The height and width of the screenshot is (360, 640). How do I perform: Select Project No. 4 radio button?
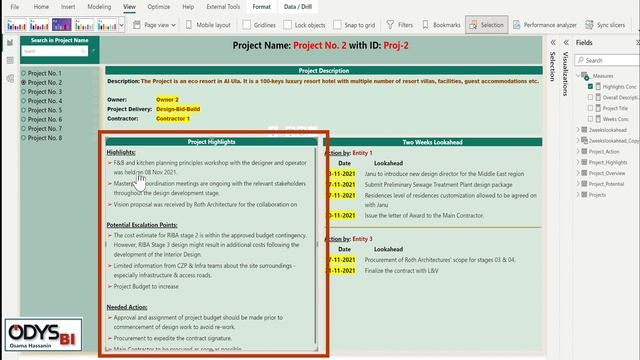click(x=23, y=101)
